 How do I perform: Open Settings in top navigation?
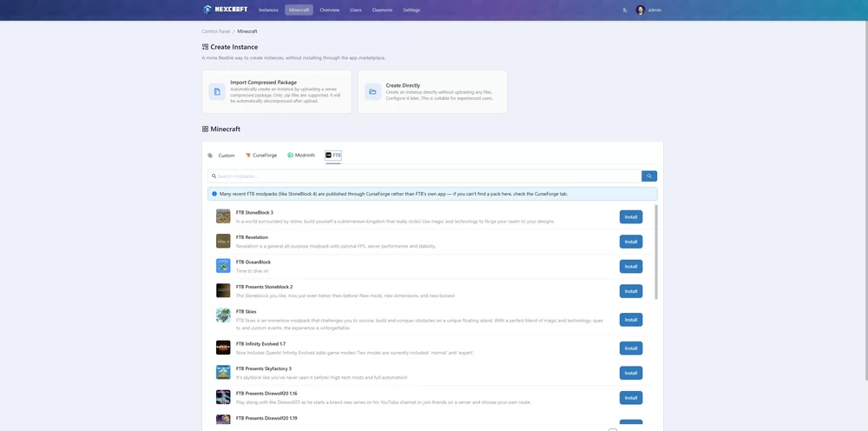pos(411,10)
